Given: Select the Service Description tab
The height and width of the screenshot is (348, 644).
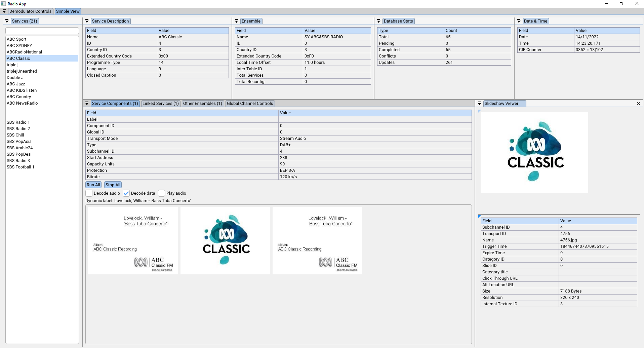Looking at the screenshot, I should [111, 21].
